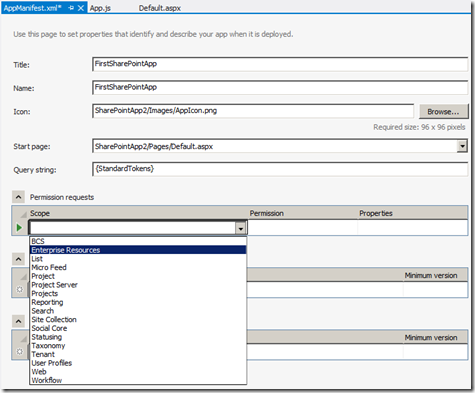The width and height of the screenshot is (475, 393).
Task: Open the Scope combo box arrow
Action: pyautogui.click(x=241, y=228)
